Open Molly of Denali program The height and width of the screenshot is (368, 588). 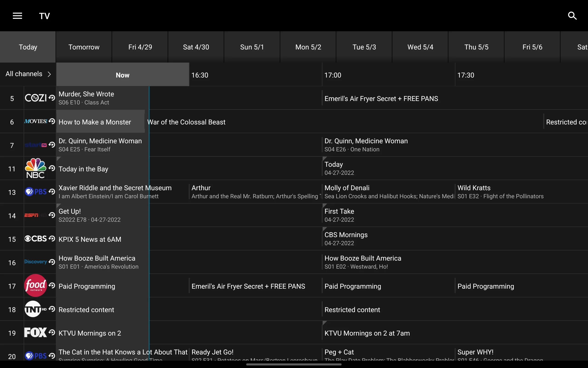pyautogui.click(x=389, y=192)
